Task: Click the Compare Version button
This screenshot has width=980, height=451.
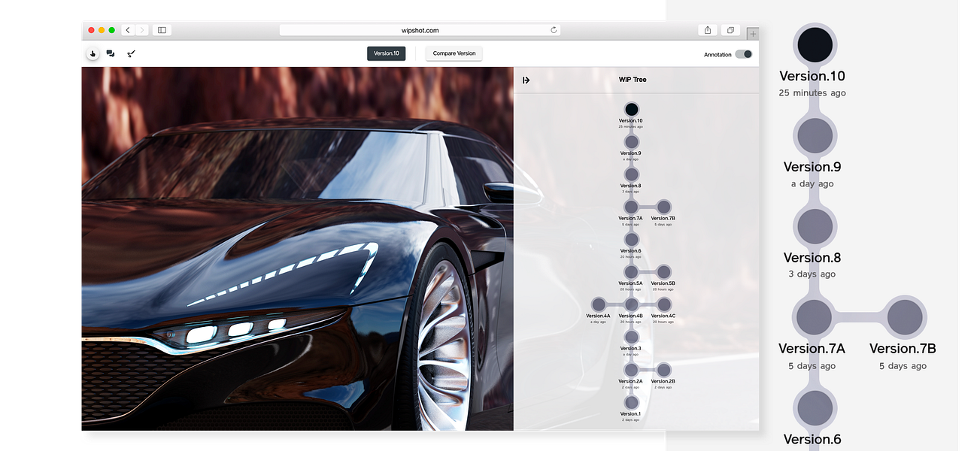Action: pyautogui.click(x=454, y=53)
